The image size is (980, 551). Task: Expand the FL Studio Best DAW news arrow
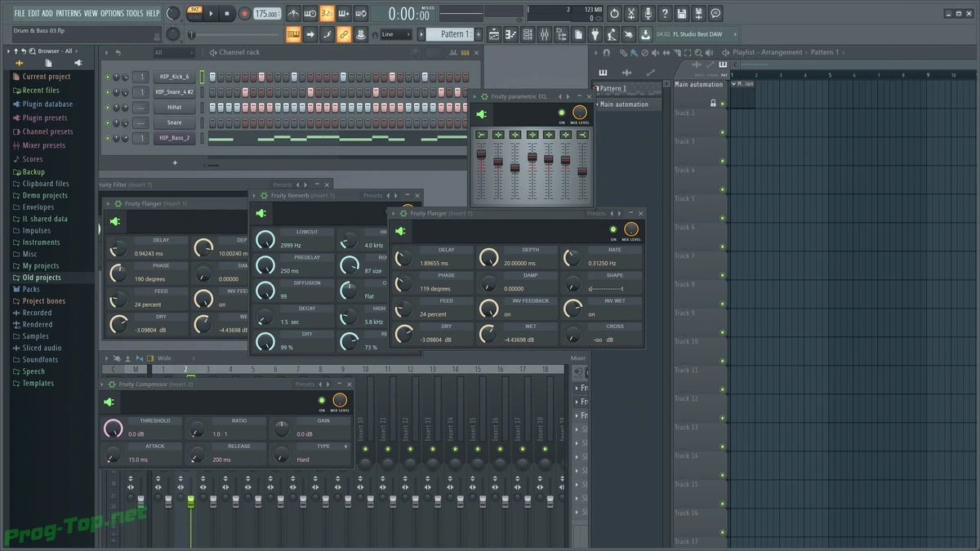(x=734, y=34)
